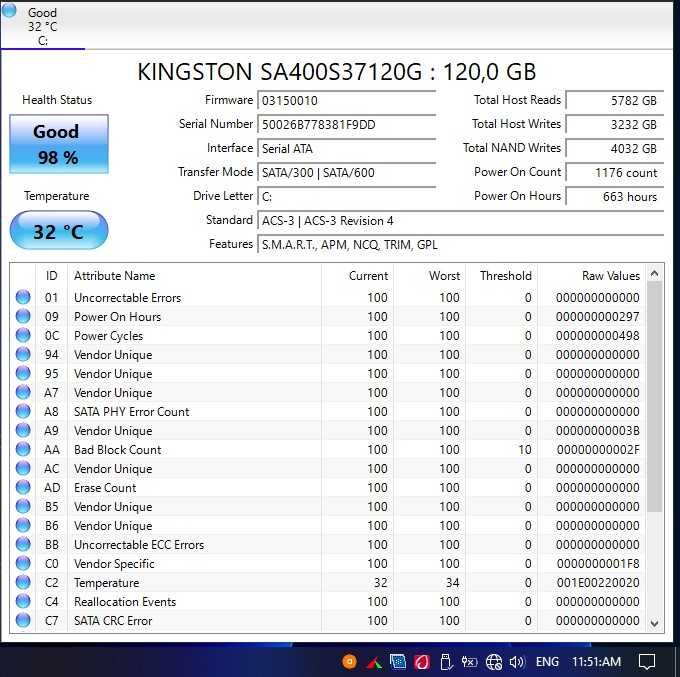Screen dimensions: 680x677
Task: Click status orb for ID B6 row
Action: [x=23, y=526]
